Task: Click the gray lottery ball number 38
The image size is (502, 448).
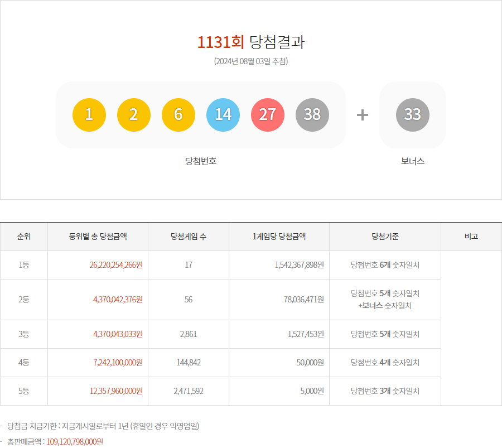Action: (312, 114)
